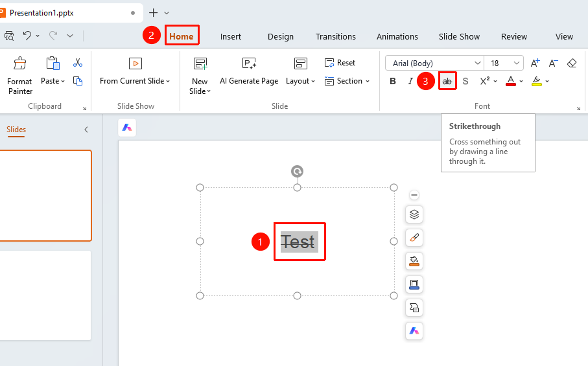Open the Slide Show tab
The width and height of the screenshot is (588, 366).
(x=459, y=36)
